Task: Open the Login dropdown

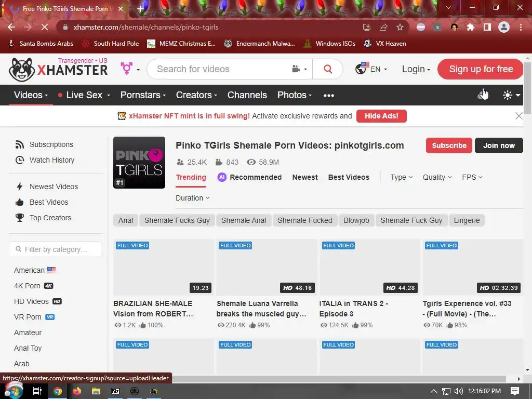Action: pos(416,69)
